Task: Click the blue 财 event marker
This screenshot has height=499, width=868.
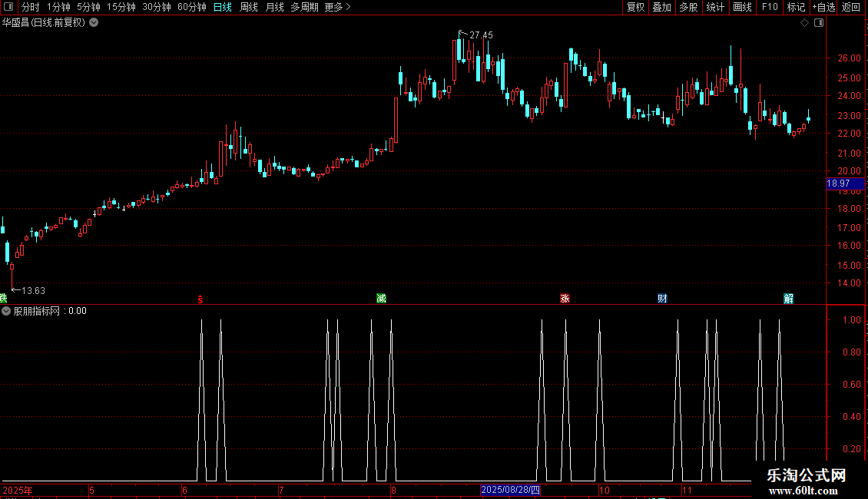Action: tap(662, 299)
